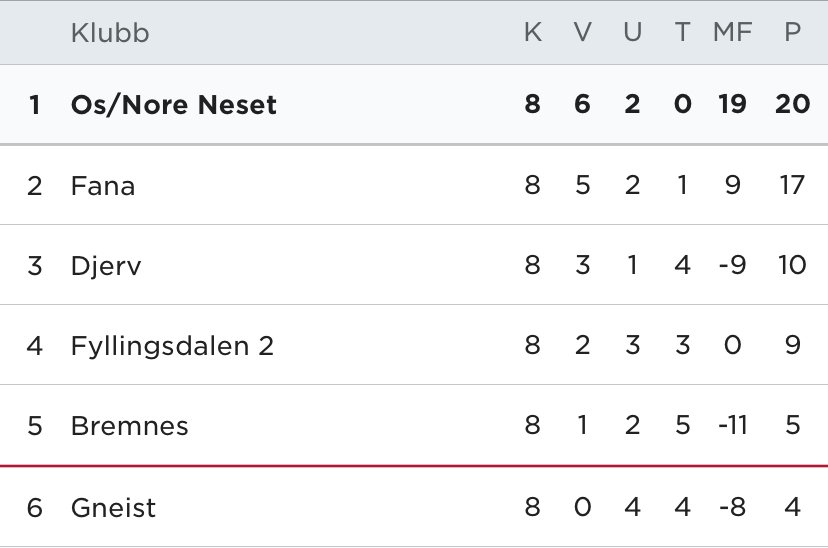Image resolution: width=828 pixels, height=548 pixels.
Task: Click the V (wins) column header
Action: pyautogui.click(x=582, y=32)
